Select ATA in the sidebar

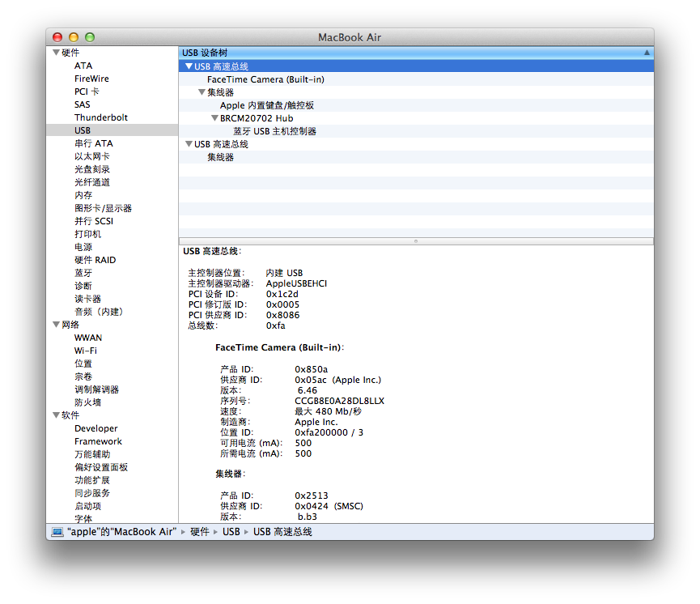[83, 66]
